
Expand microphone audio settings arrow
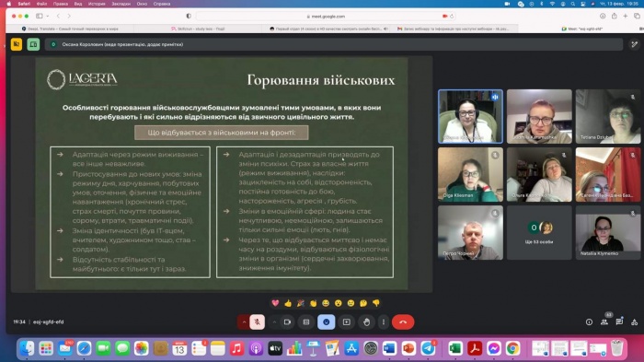click(x=244, y=322)
